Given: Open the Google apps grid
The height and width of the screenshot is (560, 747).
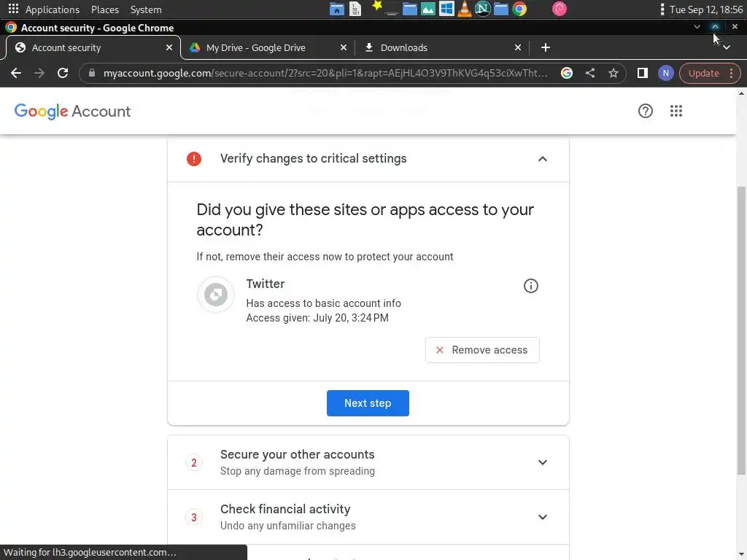Looking at the screenshot, I should 676,111.
